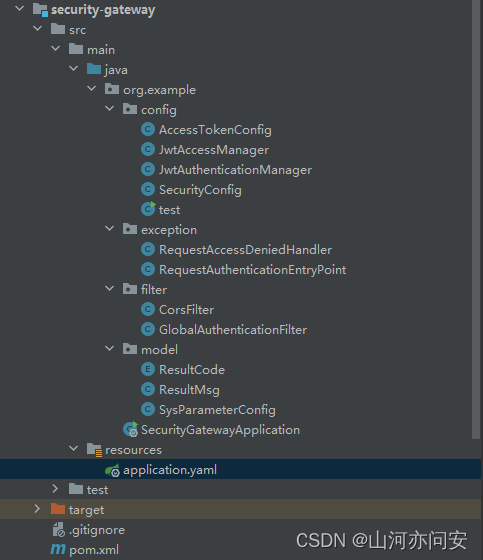483x560 pixels.
Task: Click the runnable test class icon
Action: click(148, 209)
